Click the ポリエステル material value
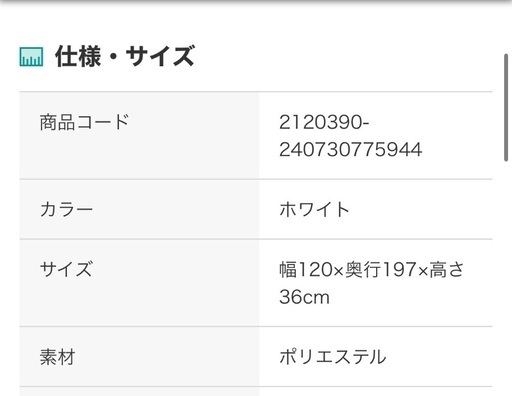This screenshot has width=512, height=396. pyautogui.click(x=333, y=357)
